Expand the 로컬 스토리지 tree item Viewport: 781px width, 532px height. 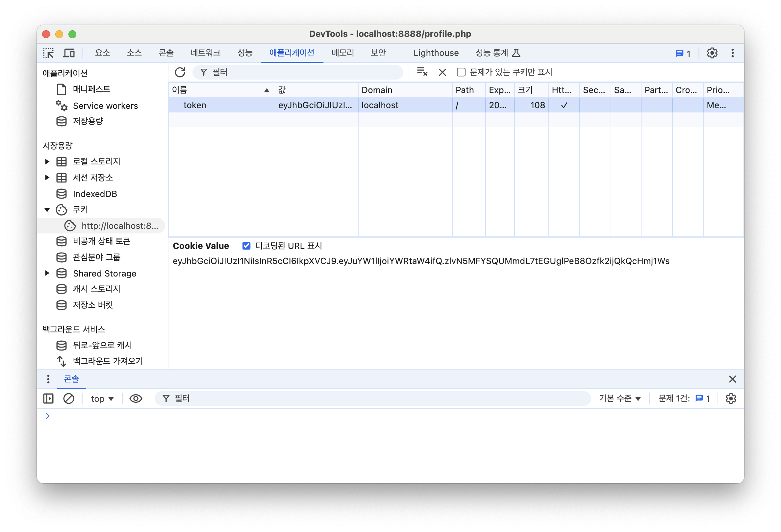47,161
